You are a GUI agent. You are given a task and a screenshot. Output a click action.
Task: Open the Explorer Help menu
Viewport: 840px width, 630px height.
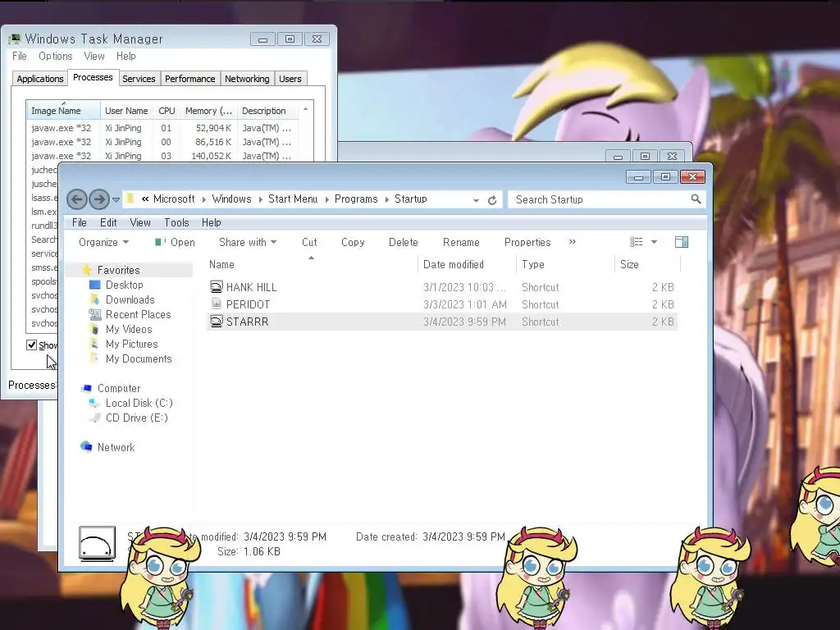pyautogui.click(x=211, y=222)
